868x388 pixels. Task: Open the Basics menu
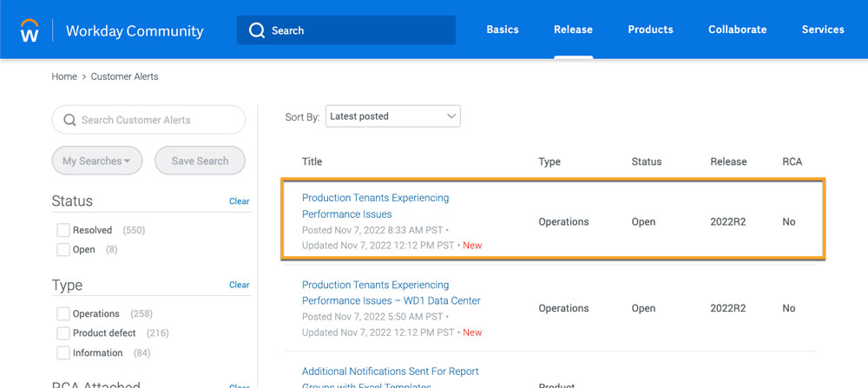[x=503, y=30]
